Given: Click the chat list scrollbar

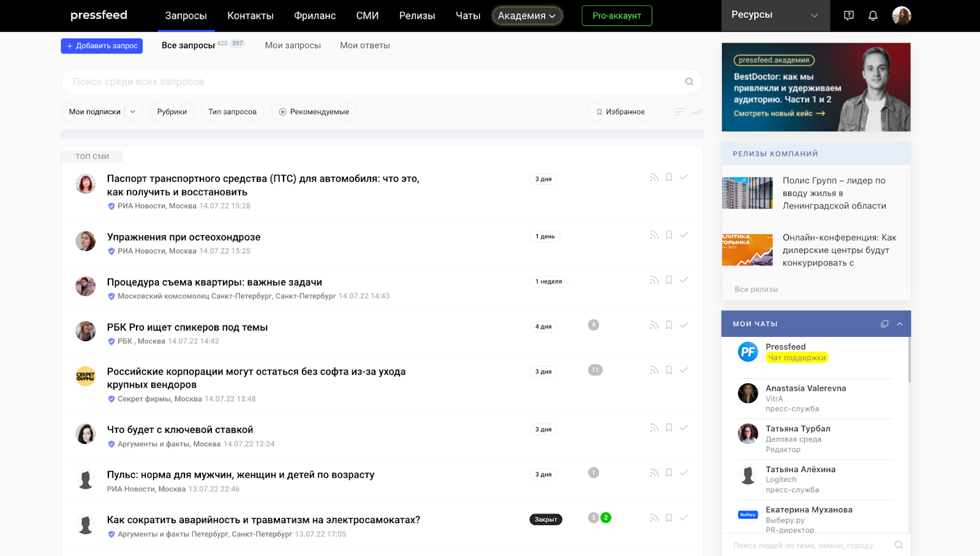Looking at the screenshot, I should point(910,360).
